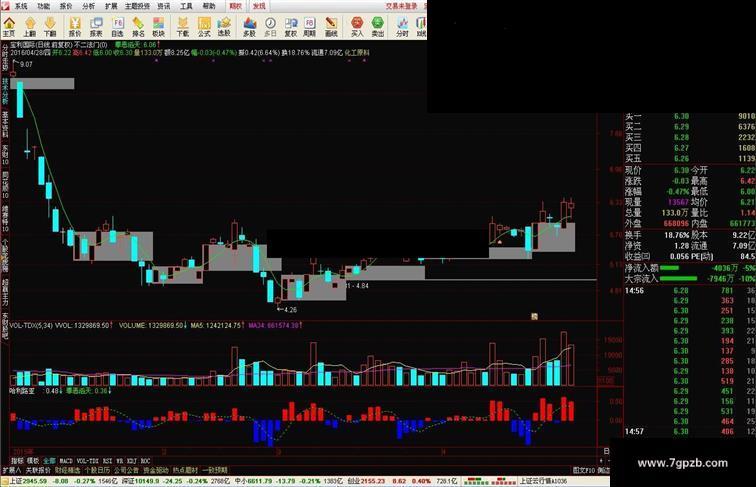
Task: Select the 技术分析 side tab
Action: (5, 91)
